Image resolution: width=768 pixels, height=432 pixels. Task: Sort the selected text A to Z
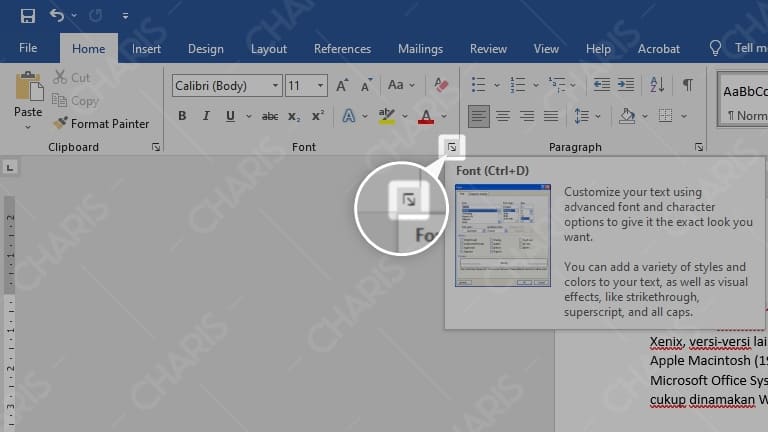657,85
